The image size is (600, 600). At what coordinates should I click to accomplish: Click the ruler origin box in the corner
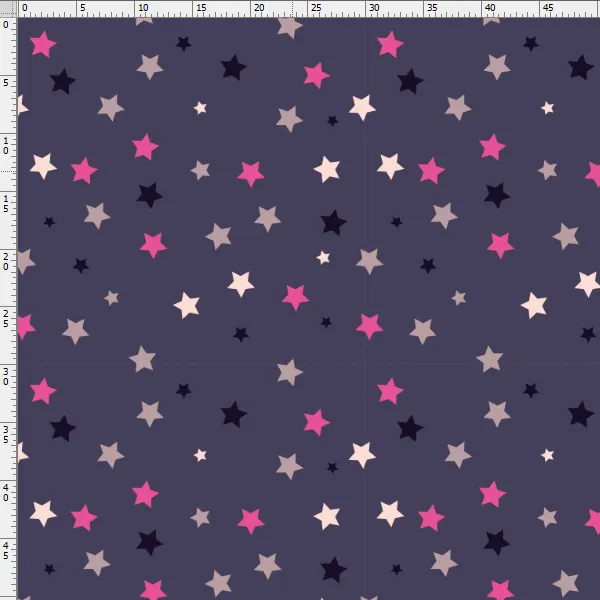point(8,8)
